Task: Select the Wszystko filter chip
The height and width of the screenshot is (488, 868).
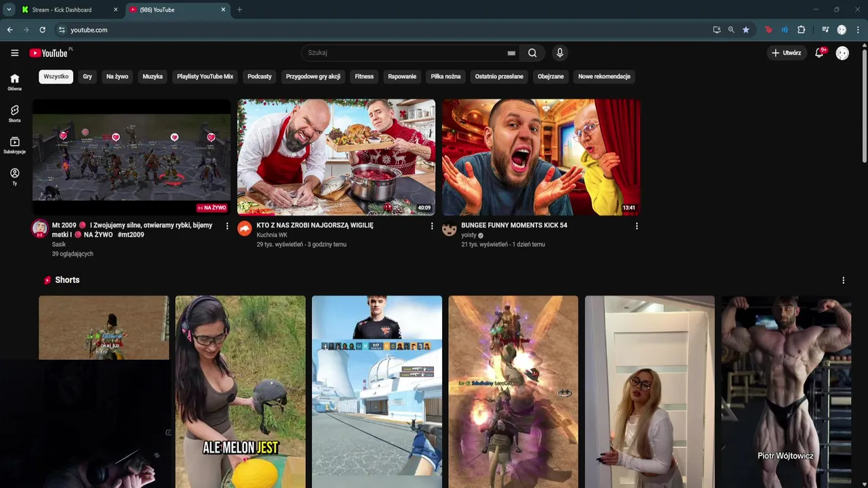Action: pos(56,77)
